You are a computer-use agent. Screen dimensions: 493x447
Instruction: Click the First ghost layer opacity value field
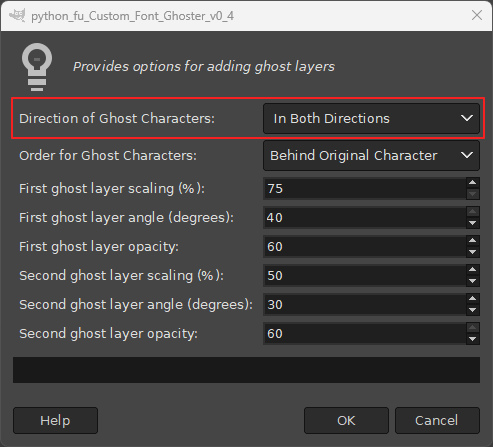[x=365, y=247]
